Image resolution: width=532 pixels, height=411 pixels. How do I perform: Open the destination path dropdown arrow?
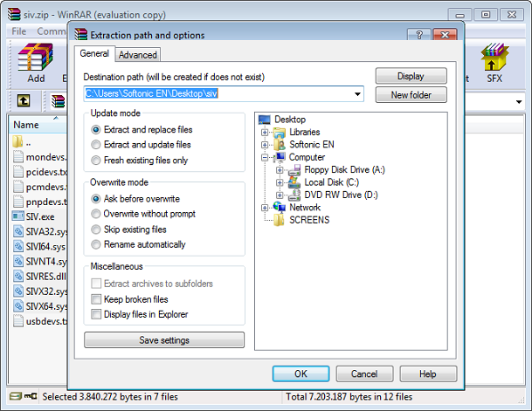[357, 94]
